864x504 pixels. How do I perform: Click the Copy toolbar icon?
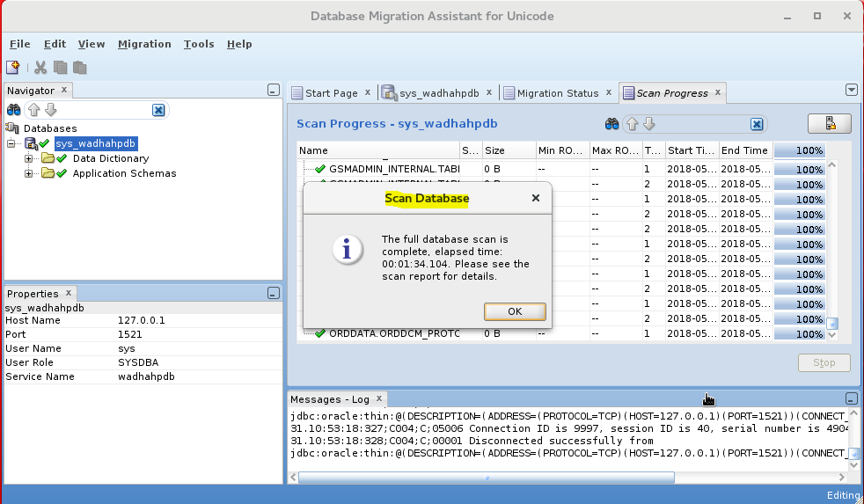coord(60,68)
